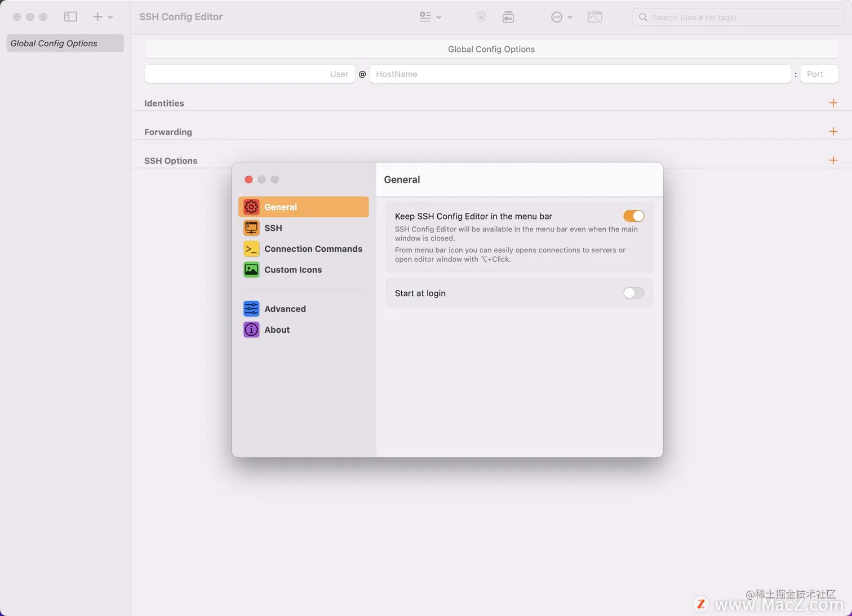The width and height of the screenshot is (852, 616).
Task: Click the Identities section header
Action: click(x=164, y=103)
